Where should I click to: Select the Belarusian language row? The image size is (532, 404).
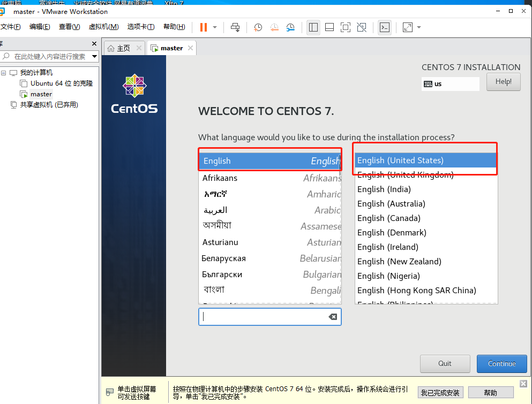pyautogui.click(x=270, y=258)
